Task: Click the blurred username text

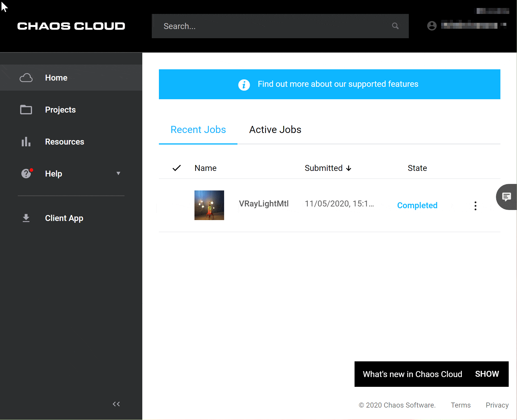Action: (469, 25)
